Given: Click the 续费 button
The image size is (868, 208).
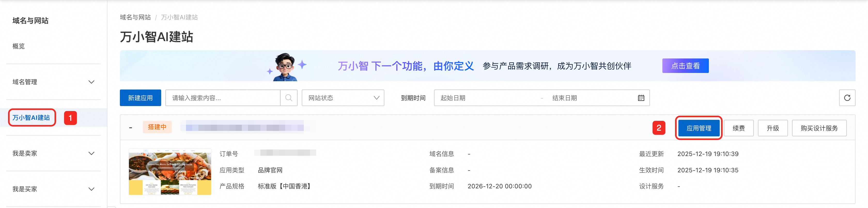Looking at the screenshot, I should (x=738, y=128).
